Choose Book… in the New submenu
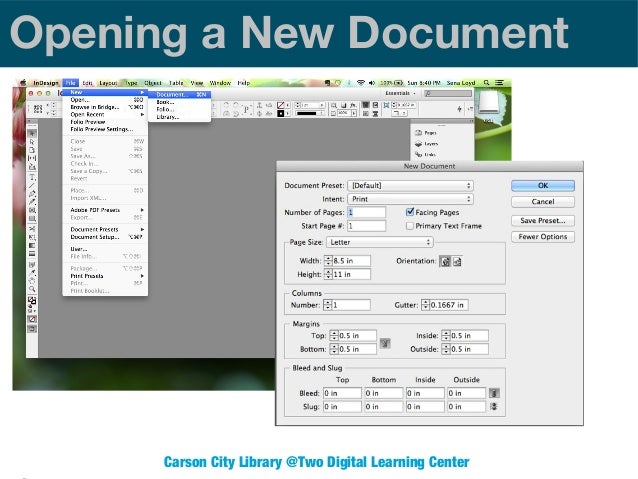638x479 pixels. point(180,102)
